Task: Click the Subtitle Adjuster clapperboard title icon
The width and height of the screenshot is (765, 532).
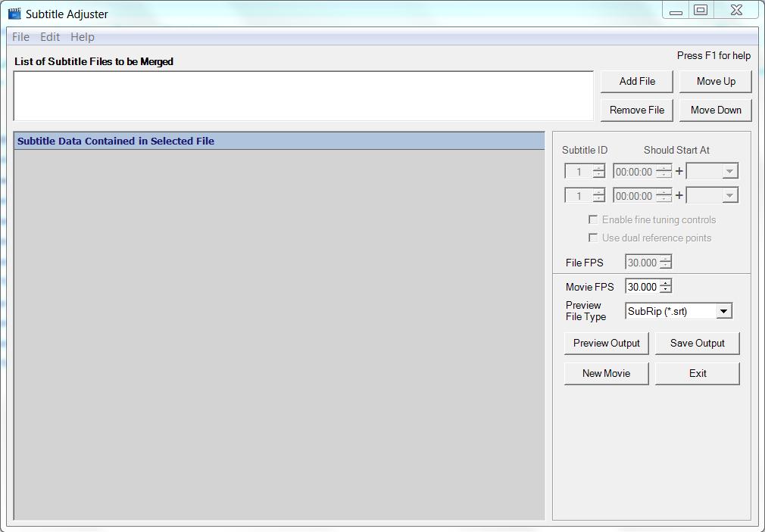Action: point(14,14)
